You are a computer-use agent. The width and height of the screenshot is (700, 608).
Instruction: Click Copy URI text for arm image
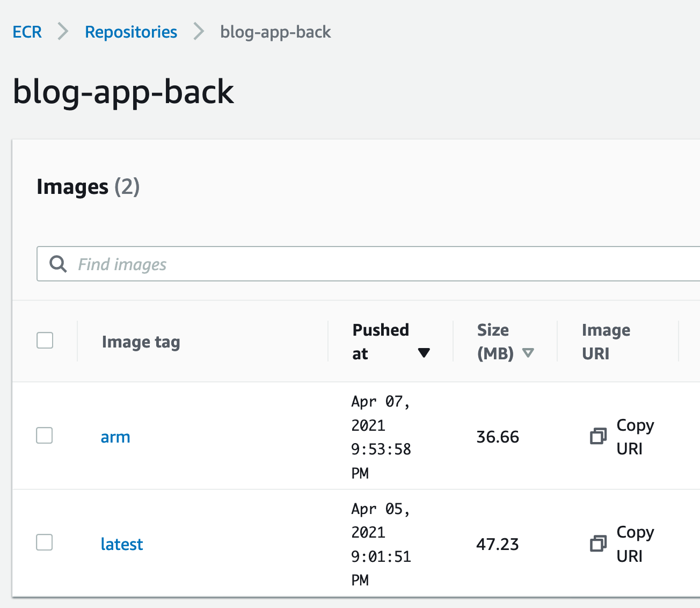tap(635, 437)
